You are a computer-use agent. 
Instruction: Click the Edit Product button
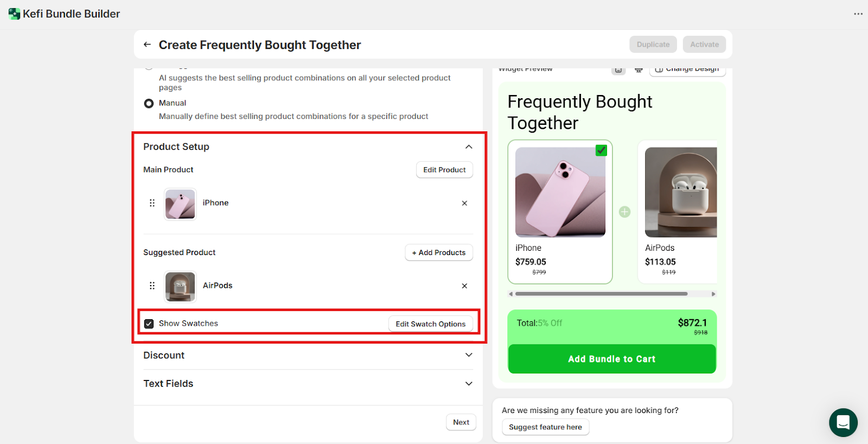click(444, 170)
